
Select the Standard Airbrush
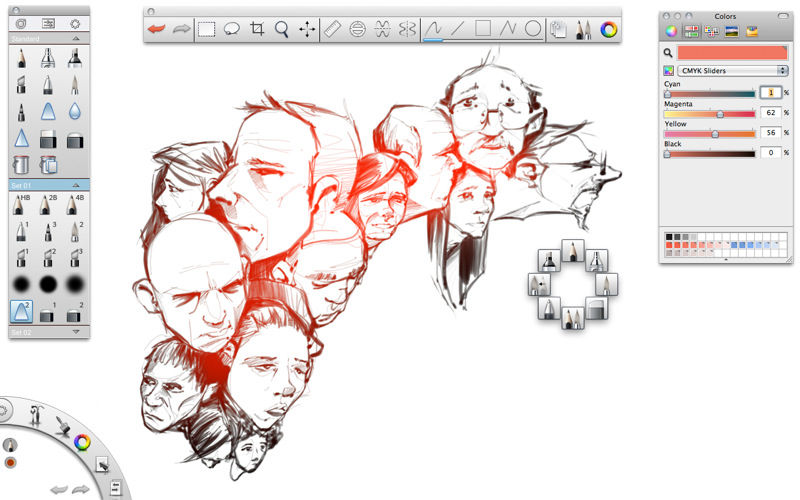48,58
